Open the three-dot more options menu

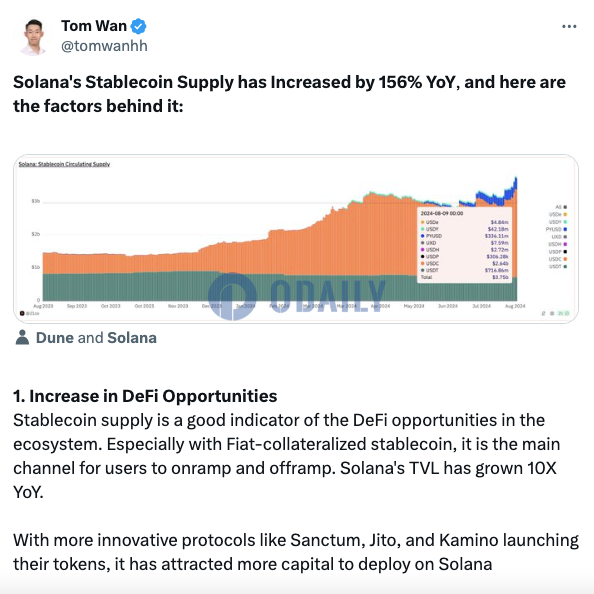[569, 26]
